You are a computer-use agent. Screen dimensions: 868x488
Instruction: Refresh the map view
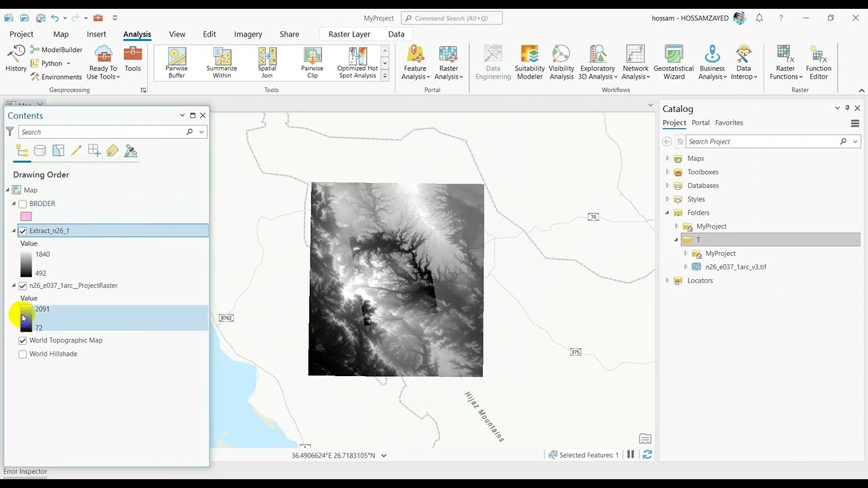[x=647, y=455]
